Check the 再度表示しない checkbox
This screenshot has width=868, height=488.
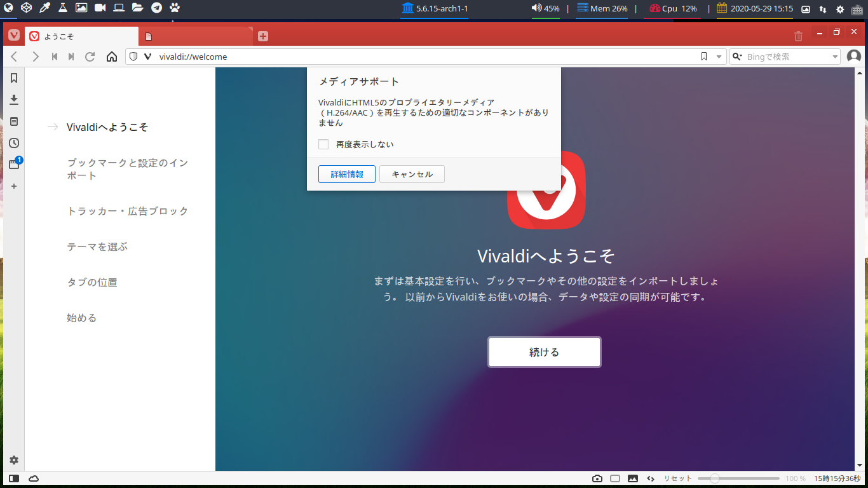pyautogui.click(x=323, y=144)
